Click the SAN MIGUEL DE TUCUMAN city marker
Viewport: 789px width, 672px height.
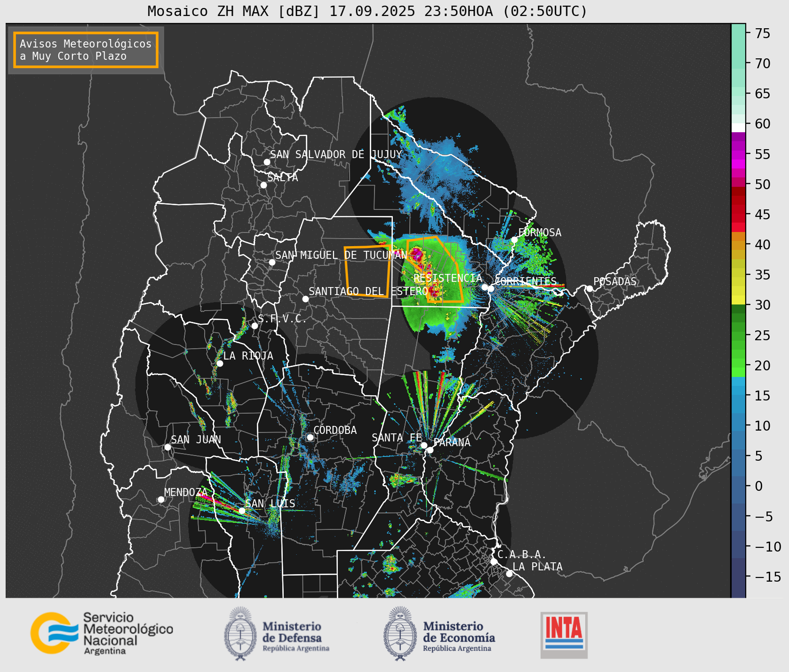[272, 262]
